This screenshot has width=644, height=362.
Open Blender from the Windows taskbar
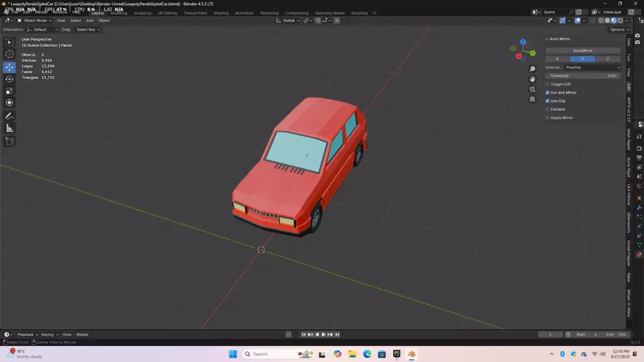[x=412, y=354]
